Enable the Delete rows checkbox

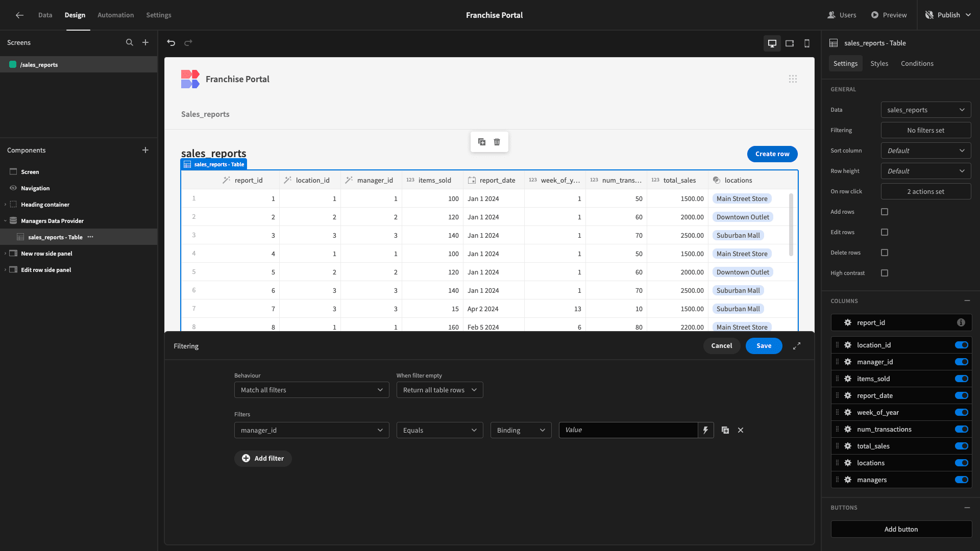[885, 253]
